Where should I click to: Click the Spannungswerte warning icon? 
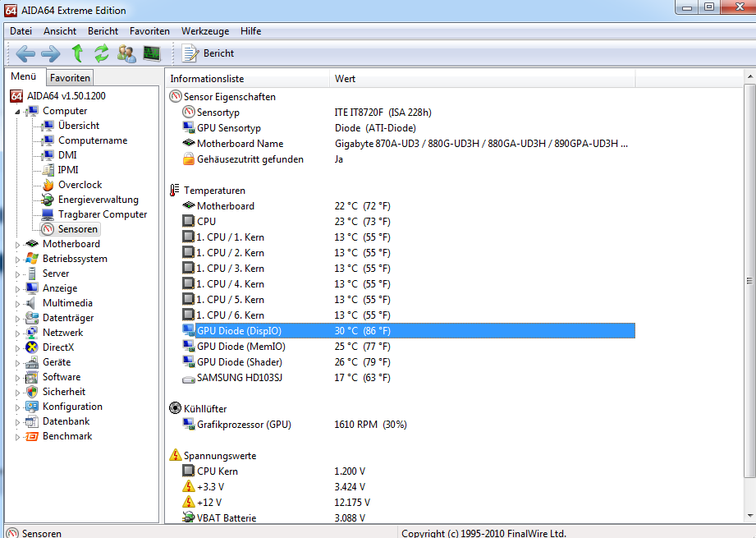(x=175, y=455)
